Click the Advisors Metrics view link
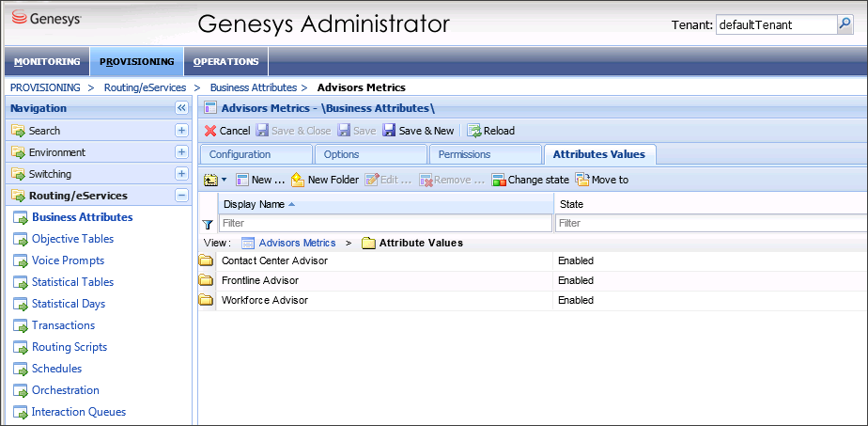Viewport: 868px width, 426px height. (297, 243)
